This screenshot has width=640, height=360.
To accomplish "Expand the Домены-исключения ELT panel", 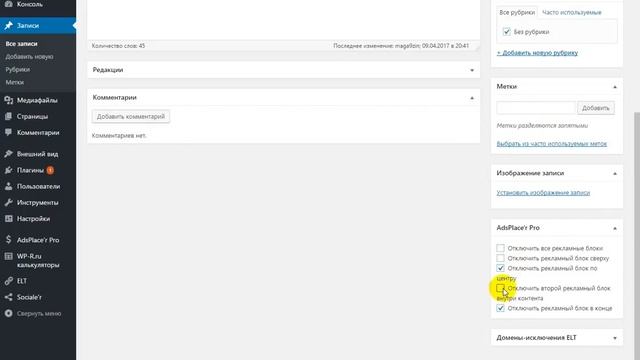I will [615, 338].
